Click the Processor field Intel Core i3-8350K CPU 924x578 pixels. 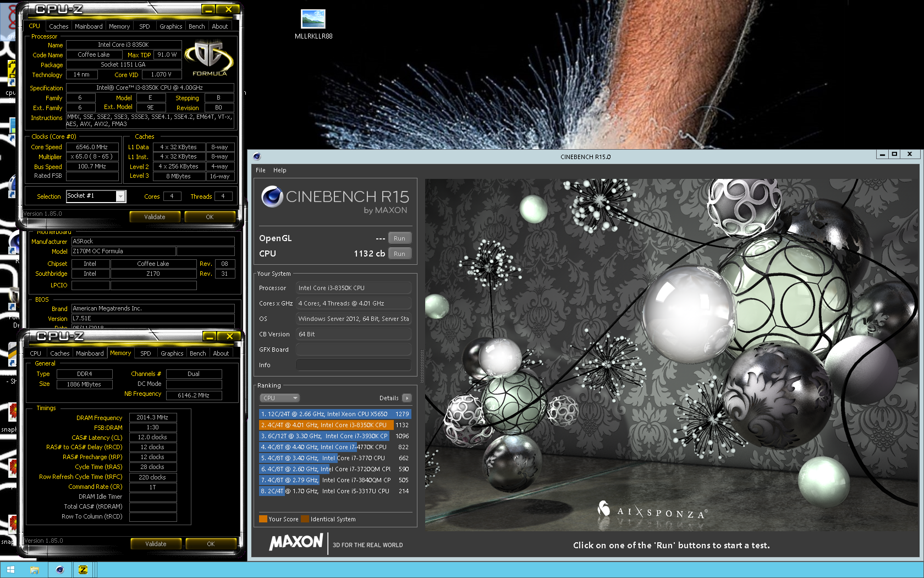[354, 288]
